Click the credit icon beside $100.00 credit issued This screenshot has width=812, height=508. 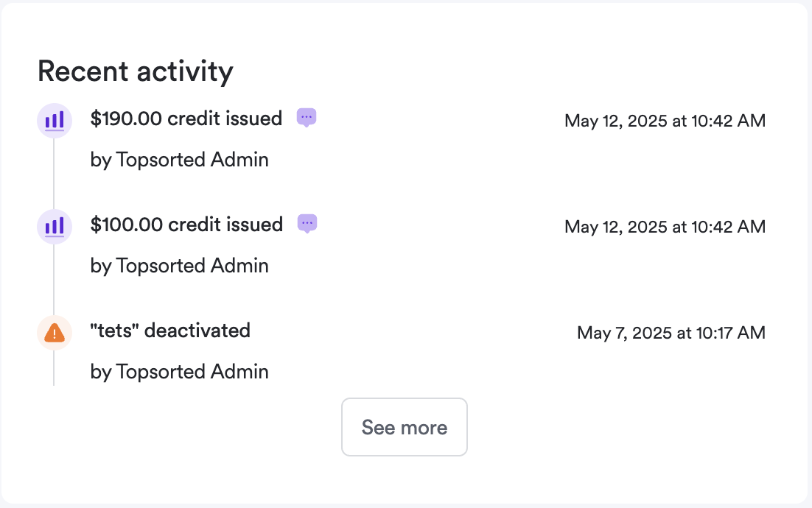(x=54, y=226)
